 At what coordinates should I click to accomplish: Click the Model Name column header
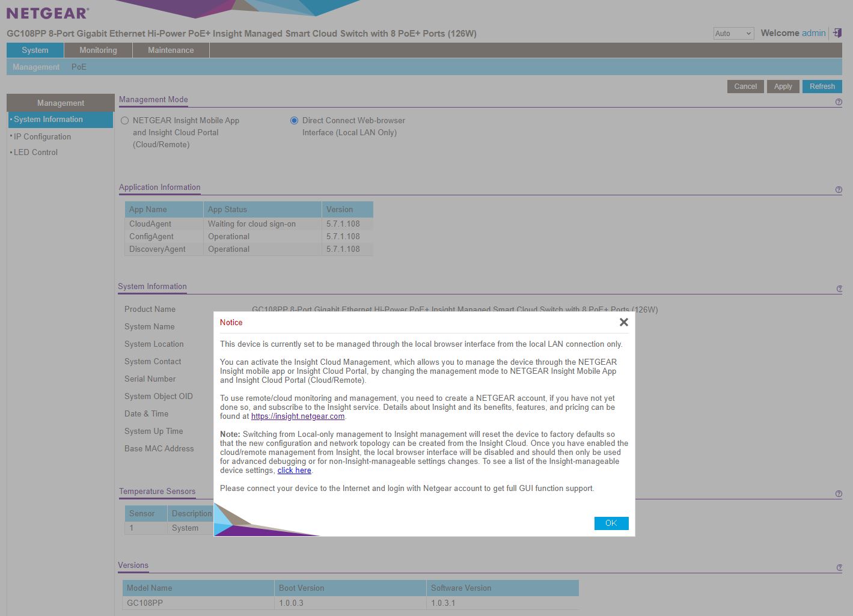click(x=198, y=588)
